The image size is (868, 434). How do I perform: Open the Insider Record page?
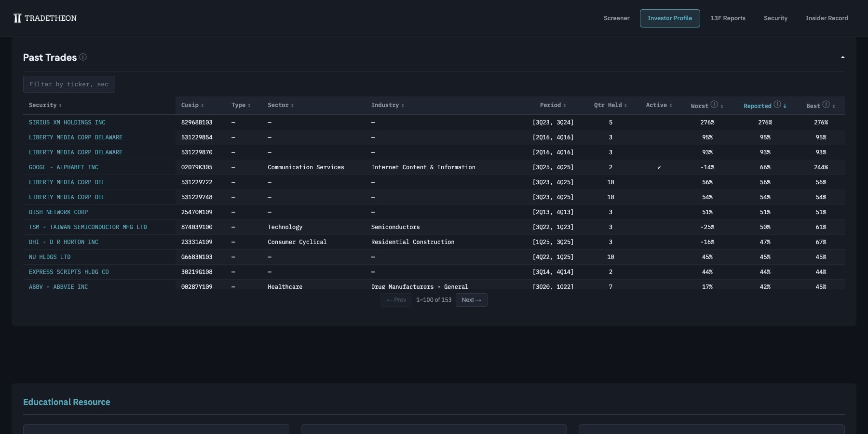(x=827, y=18)
